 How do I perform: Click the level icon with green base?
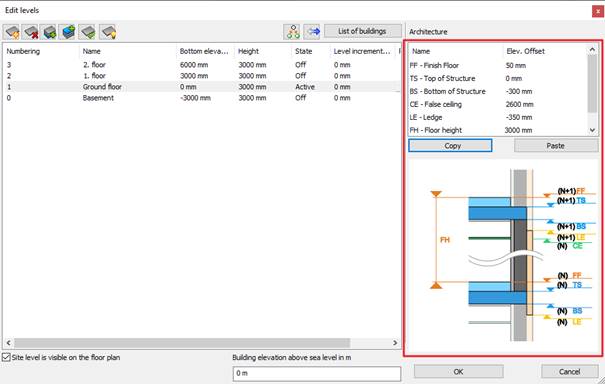click(87, 32)
